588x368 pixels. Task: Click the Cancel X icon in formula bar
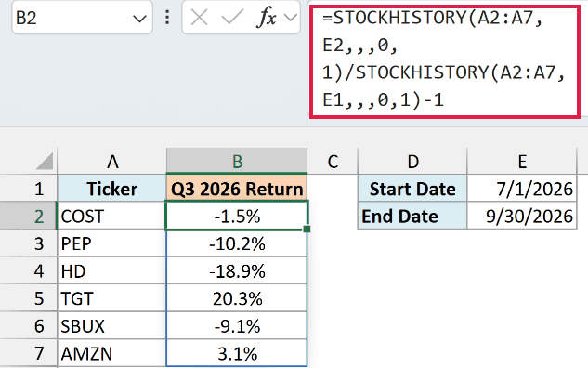point(199,18)
